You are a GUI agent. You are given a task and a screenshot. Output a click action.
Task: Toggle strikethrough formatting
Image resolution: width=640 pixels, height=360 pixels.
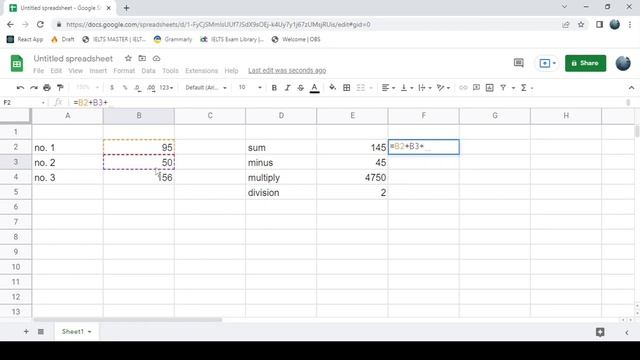[x=300, y=88]
